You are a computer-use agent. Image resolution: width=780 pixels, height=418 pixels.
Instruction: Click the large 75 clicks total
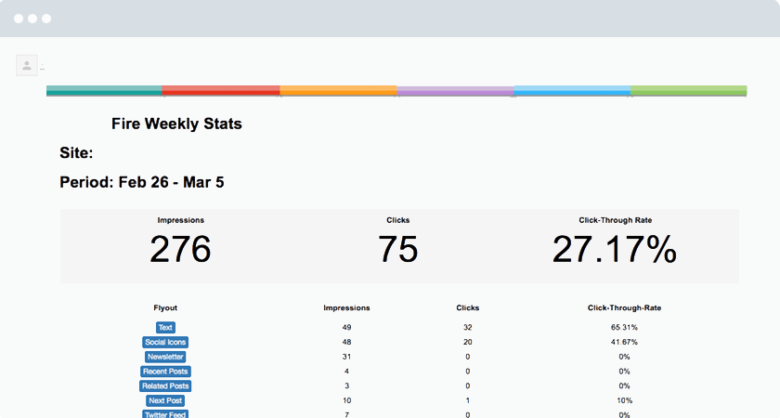tap(398, 250)
